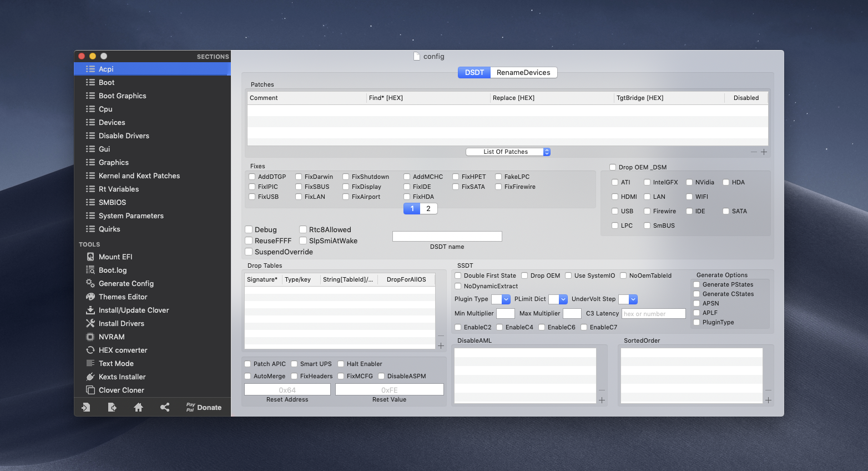Image resolution: width=868 pixels, height=471 pixels.
Task: Click the import file icon in bottom bar
Action: [x=85, y=407]
